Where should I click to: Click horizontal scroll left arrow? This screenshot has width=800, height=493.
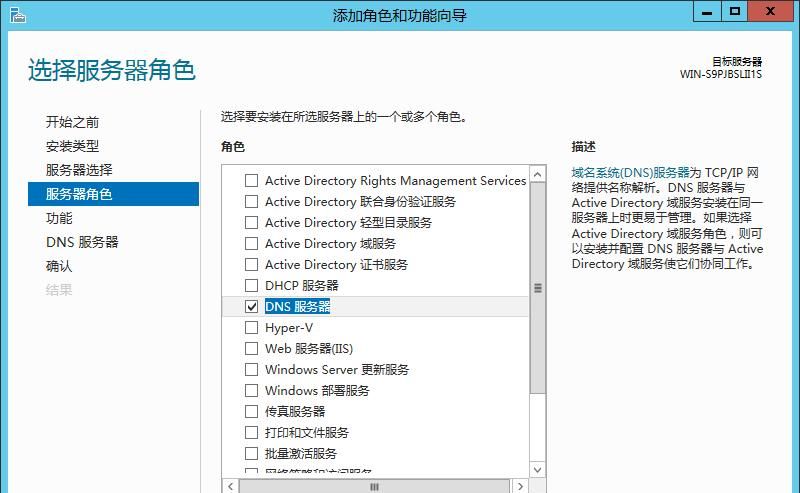[231, 486]
